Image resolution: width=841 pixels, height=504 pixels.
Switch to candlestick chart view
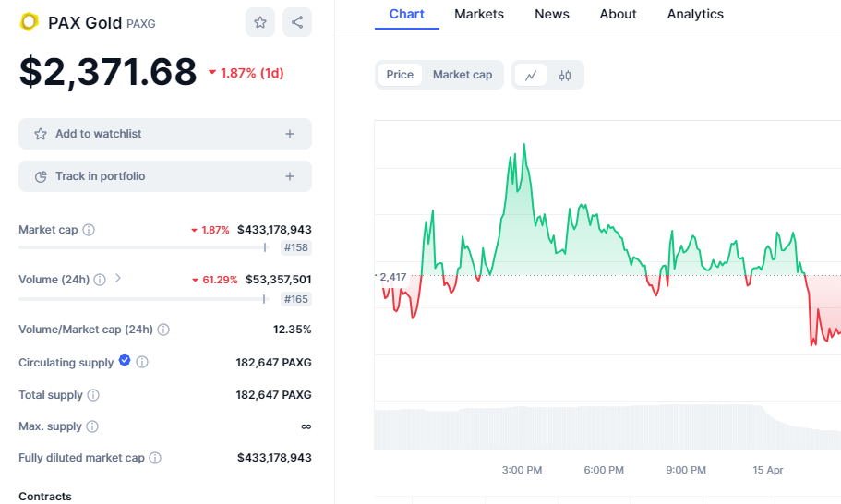(565, 75)
